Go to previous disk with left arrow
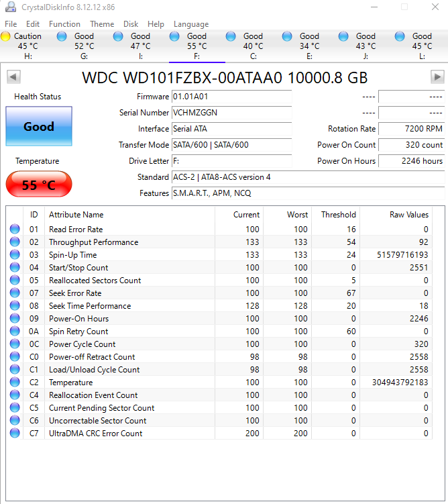Image resolution: width=448 pixels, height=504 pixels. point(13,77)
